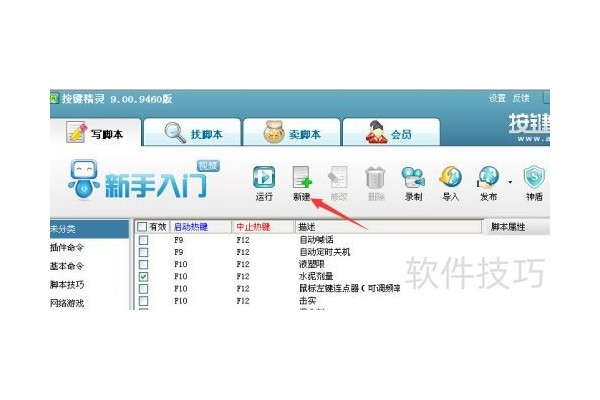Open 反馈 in the title bar

click(x=521, y=98)
